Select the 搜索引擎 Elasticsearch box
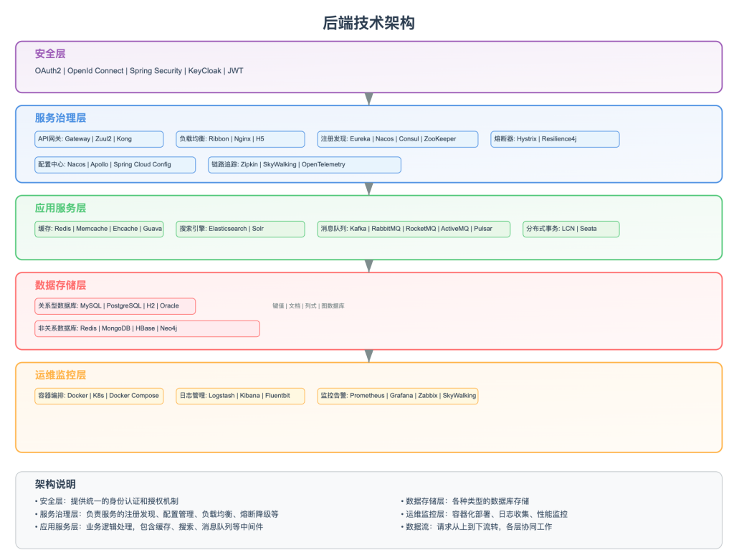 240,229
